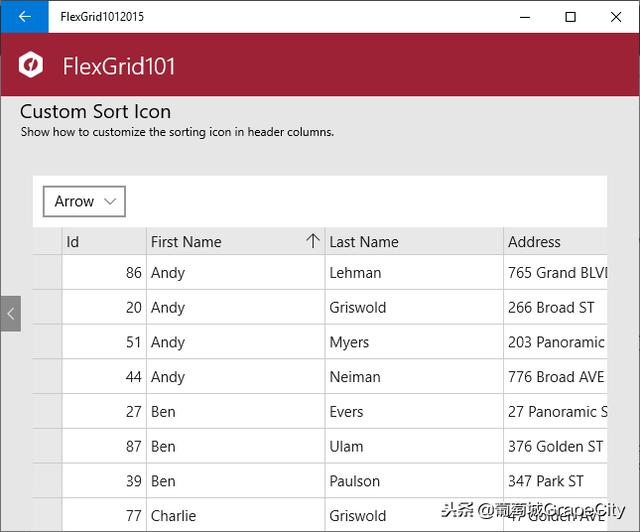Expand the left side panel chevron
Screen dimensions: 640x532
point(11,314)
